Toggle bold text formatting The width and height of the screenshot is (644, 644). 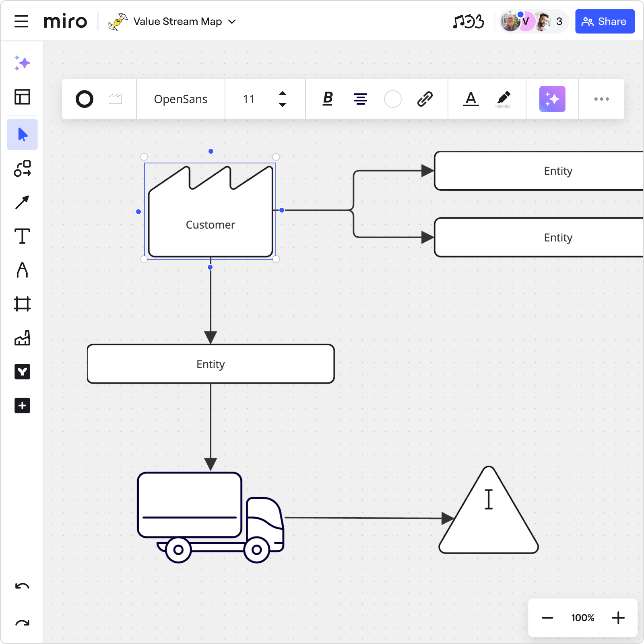click(328, 99)
